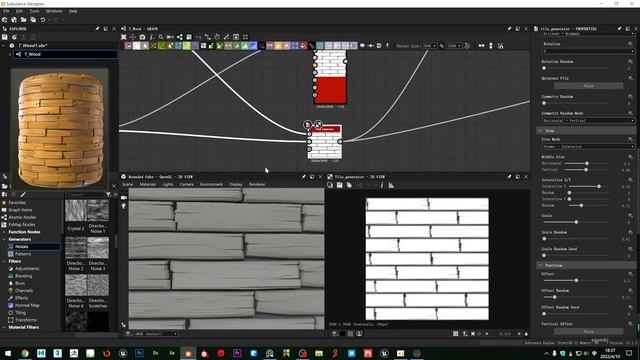This screenshot has height=360, width=640.
Task: Click the Scale slider handle
Action: click(576, 222)
